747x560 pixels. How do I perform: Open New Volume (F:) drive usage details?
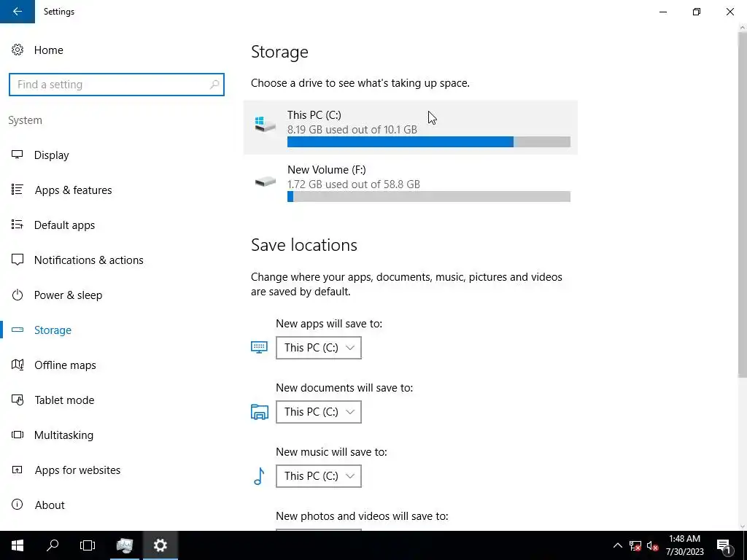(410, 182)
